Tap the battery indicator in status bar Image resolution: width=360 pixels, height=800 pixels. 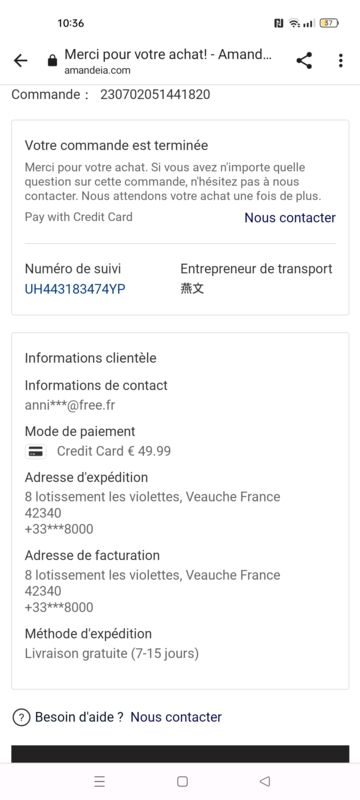[329, 23]
